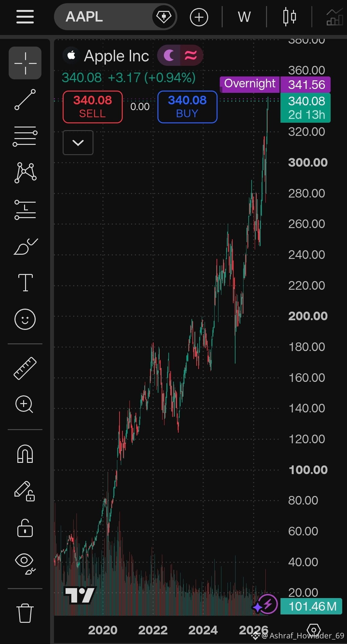Tap the pink wavy-lines badge

(191, 56)
